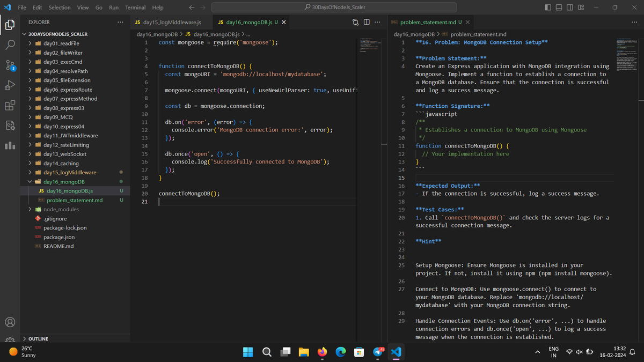This screenshot has width=644, height=362.
Task: Open the Help menu
Action: tap(158, 8)
